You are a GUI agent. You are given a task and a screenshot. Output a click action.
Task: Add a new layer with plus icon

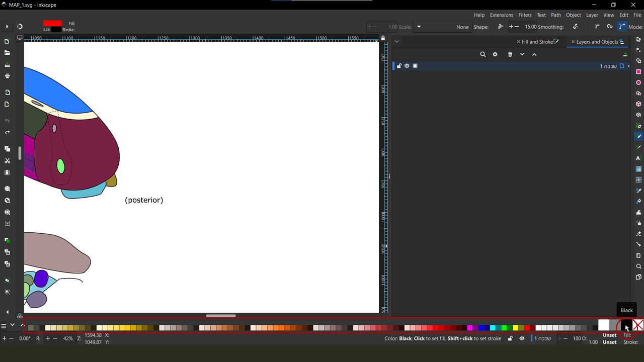[625, 54]
